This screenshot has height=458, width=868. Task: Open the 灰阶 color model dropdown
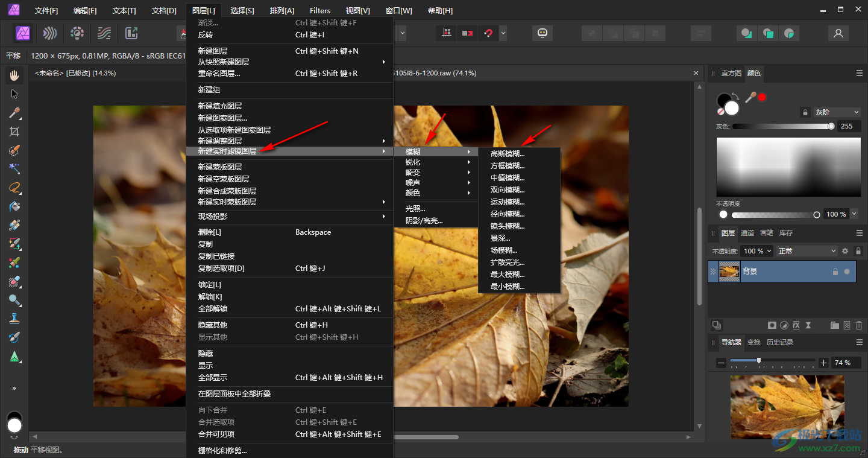pyautogui.click(x=837, y=112)
